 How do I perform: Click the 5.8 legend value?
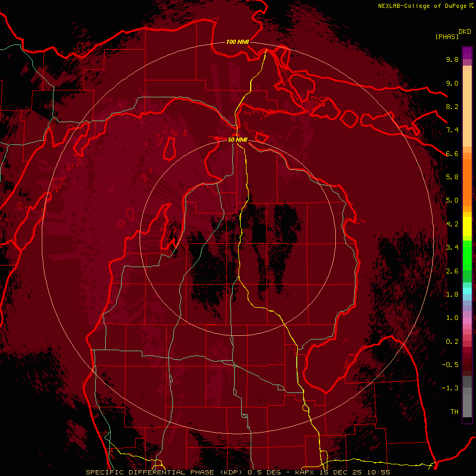[x=452, y=177]
